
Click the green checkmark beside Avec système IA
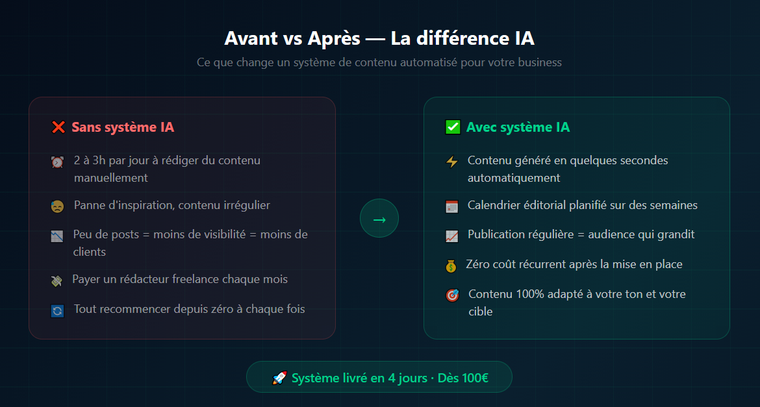coord(452,127)
